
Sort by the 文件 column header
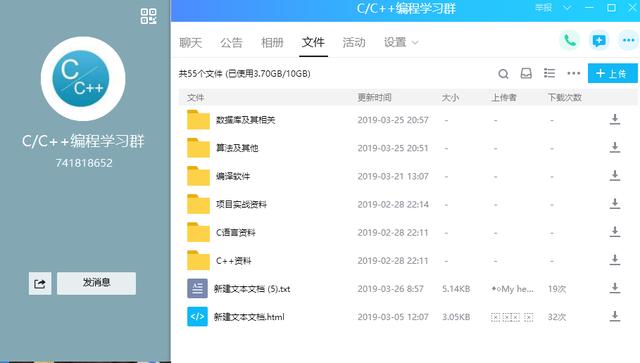[196, 98]
